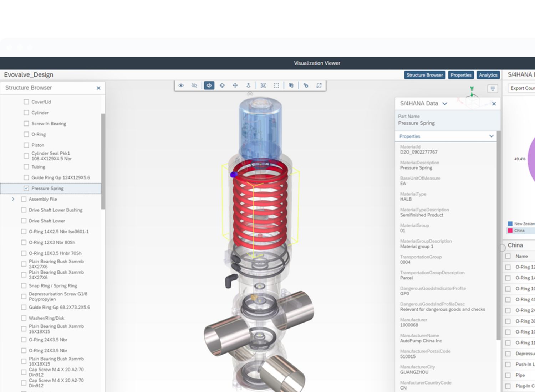Image resolution: width=535 pixels, height=392 pixels.
Task: Tick the Drive Shaft Lower checkbox
Action: pos(24,221)
